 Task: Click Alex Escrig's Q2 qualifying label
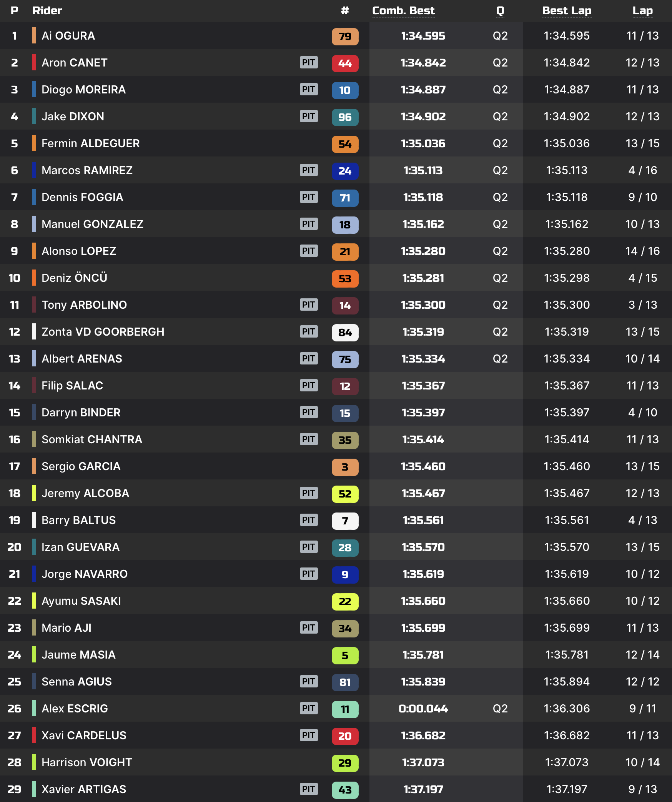pyautogui.click(x=500, y=708)
